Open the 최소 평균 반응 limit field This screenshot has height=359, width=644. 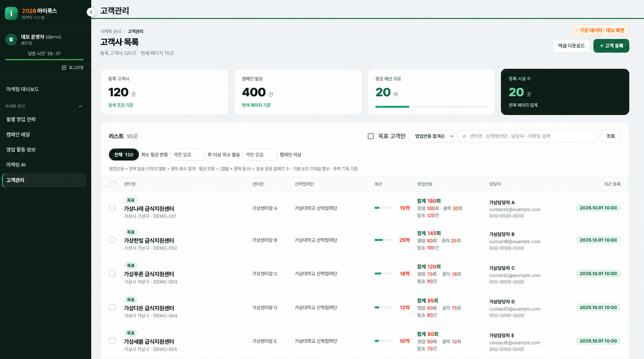[x=187, y=155]
